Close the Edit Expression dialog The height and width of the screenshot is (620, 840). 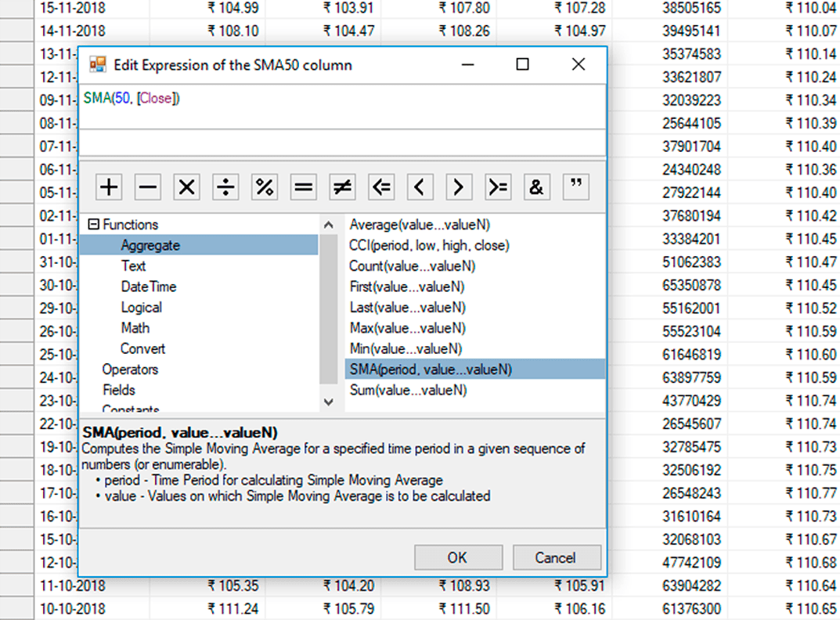pos(579,64)
